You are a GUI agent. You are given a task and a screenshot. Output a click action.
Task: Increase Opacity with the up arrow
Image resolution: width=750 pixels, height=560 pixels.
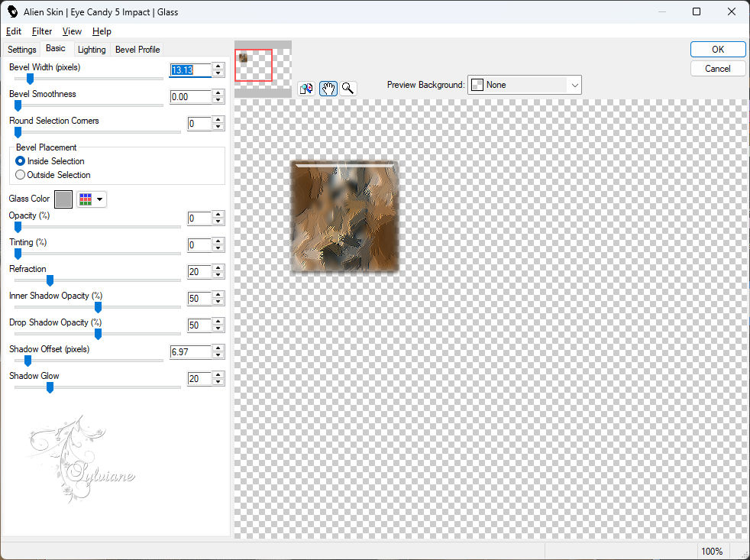click(x=218, y=215)
